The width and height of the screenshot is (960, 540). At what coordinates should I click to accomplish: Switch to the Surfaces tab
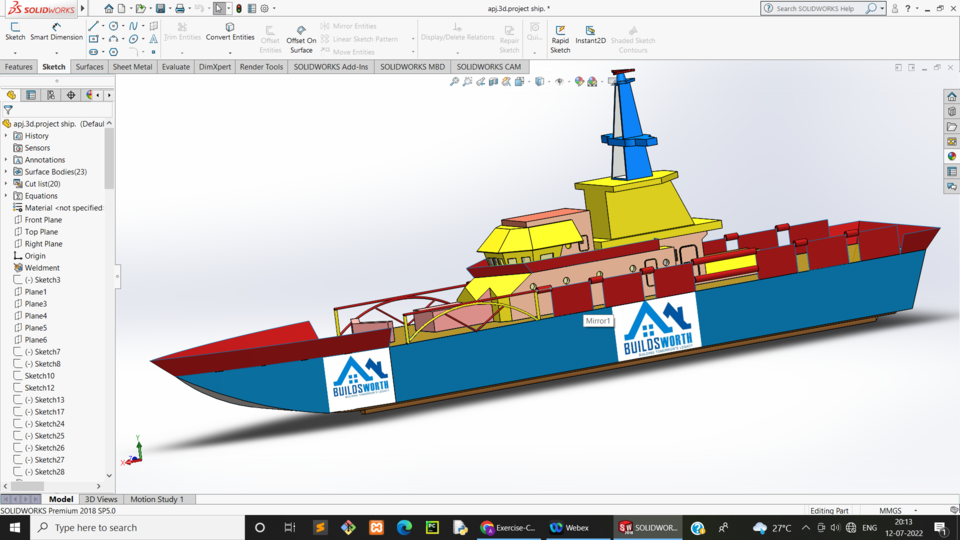(x=89, y=67)
